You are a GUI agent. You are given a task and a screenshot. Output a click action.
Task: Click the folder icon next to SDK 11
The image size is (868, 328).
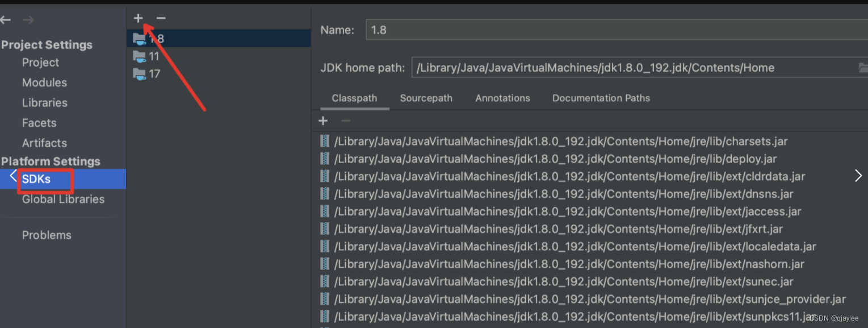[x=140, y=56]
